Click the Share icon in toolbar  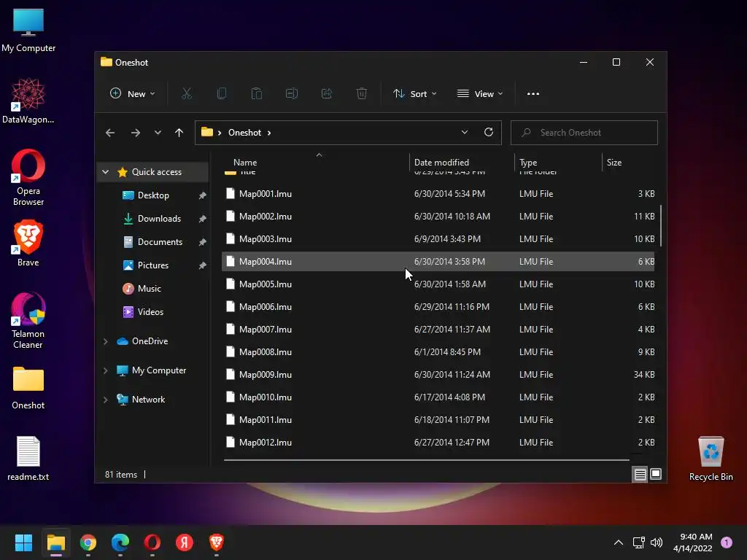pos(327,94)
